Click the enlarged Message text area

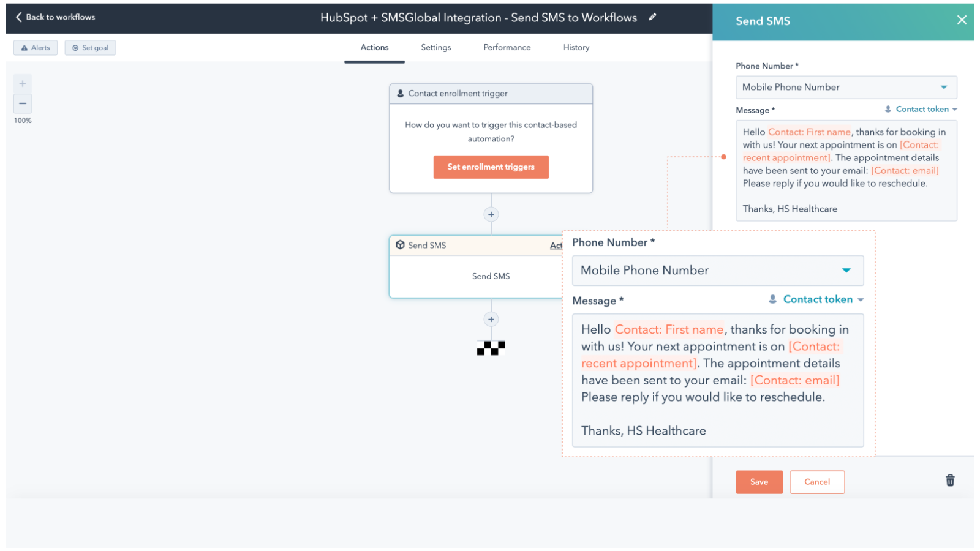pos(717,380)
